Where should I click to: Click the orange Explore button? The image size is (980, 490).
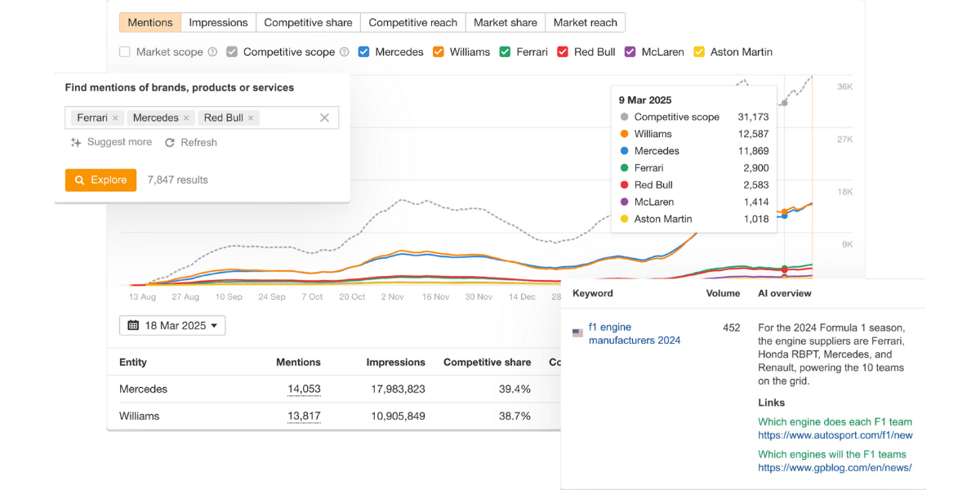(x=100, y=180)
